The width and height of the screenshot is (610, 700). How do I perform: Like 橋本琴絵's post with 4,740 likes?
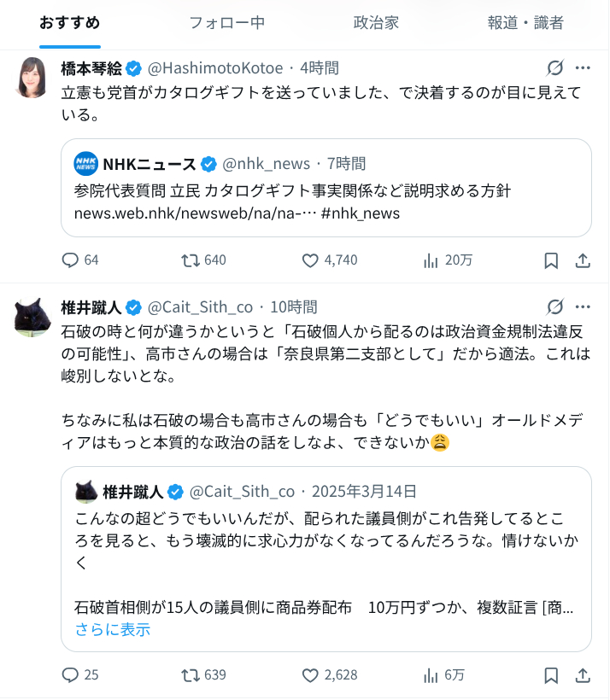pos(311,260)
